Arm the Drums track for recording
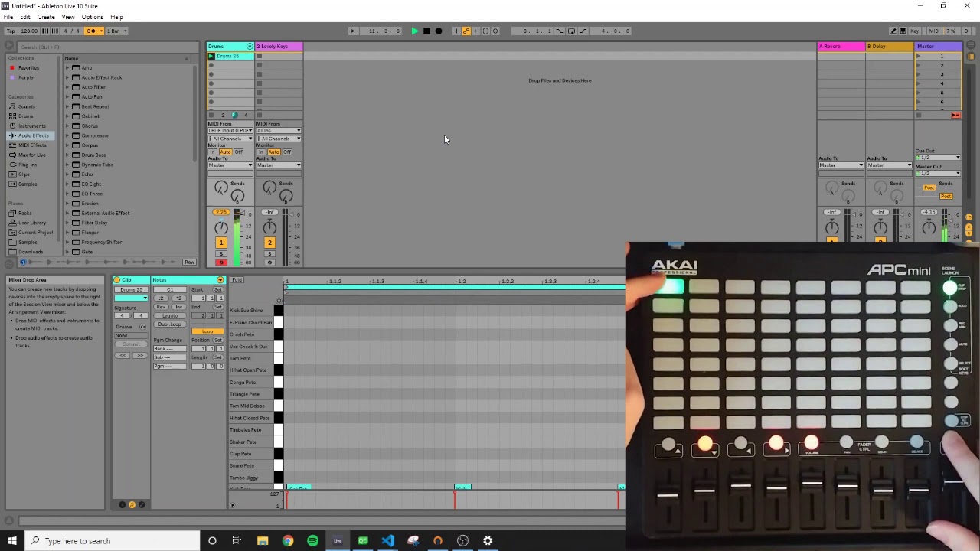 (221, 262)
